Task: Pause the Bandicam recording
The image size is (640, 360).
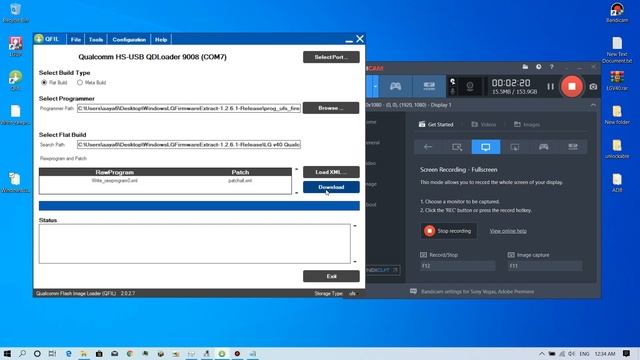Action: [551, 87]
